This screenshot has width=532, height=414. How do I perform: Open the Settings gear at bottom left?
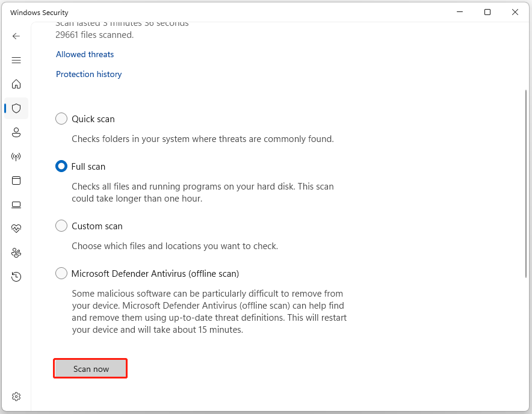coord(16,396)
